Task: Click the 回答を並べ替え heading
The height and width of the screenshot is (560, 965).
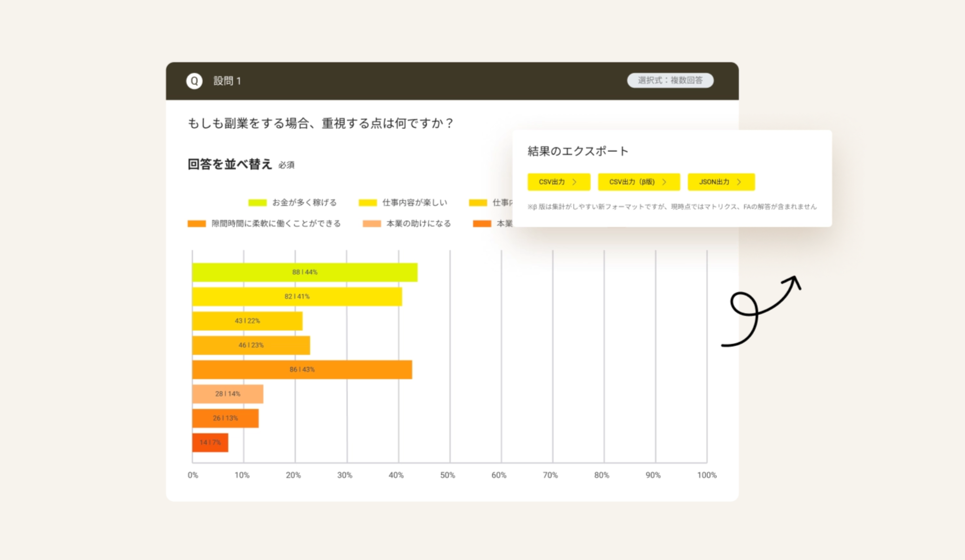Action: coord(230,164)
